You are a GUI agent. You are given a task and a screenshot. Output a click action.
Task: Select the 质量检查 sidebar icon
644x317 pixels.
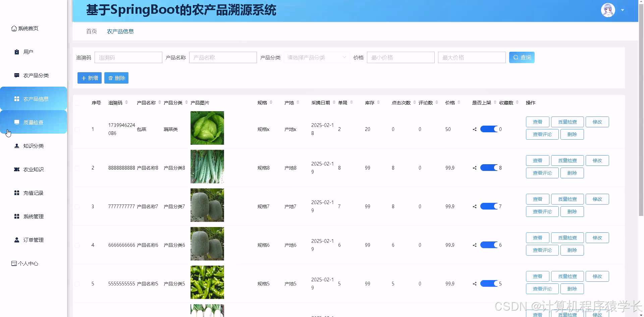pyautogui.click(x=16, y=122)
